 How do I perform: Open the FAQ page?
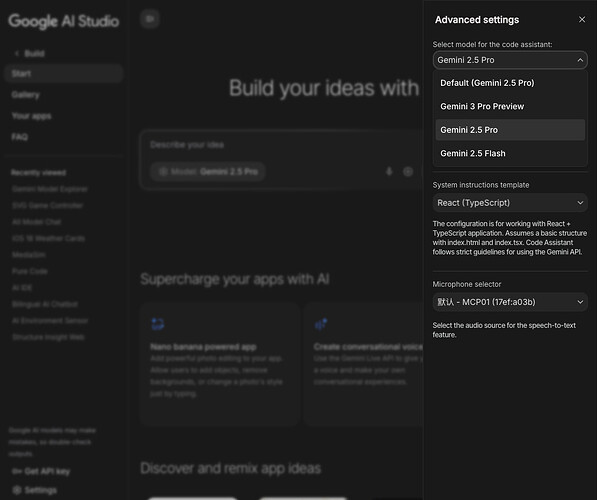[20, 137]
